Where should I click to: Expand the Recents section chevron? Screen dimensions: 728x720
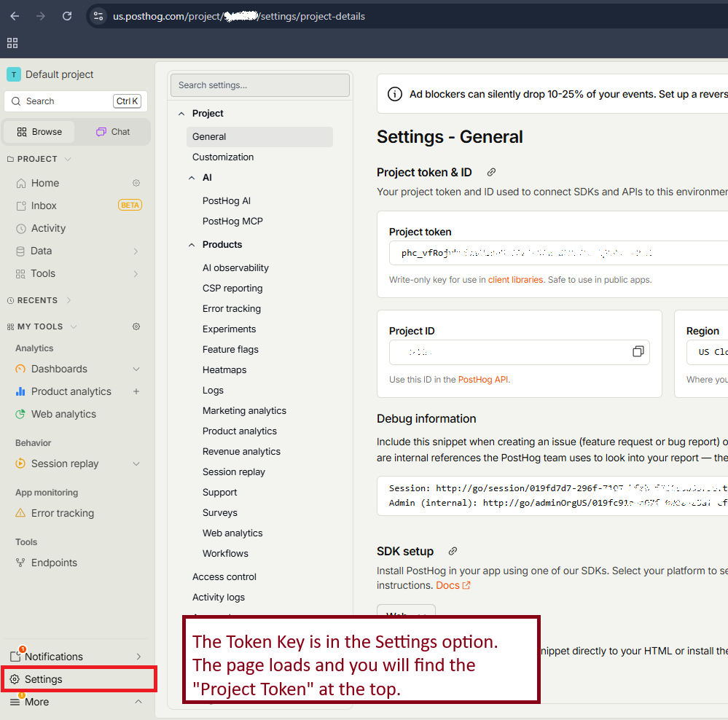point(69,300)
